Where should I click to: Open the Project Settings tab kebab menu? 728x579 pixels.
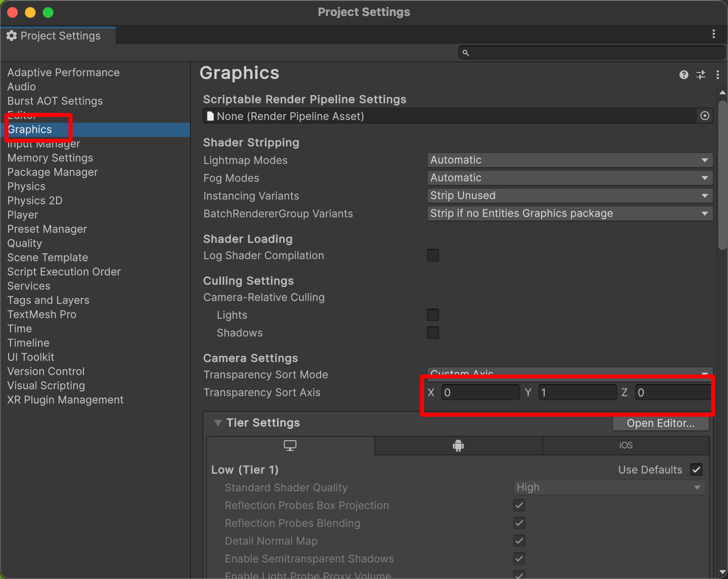coord(714,34)
